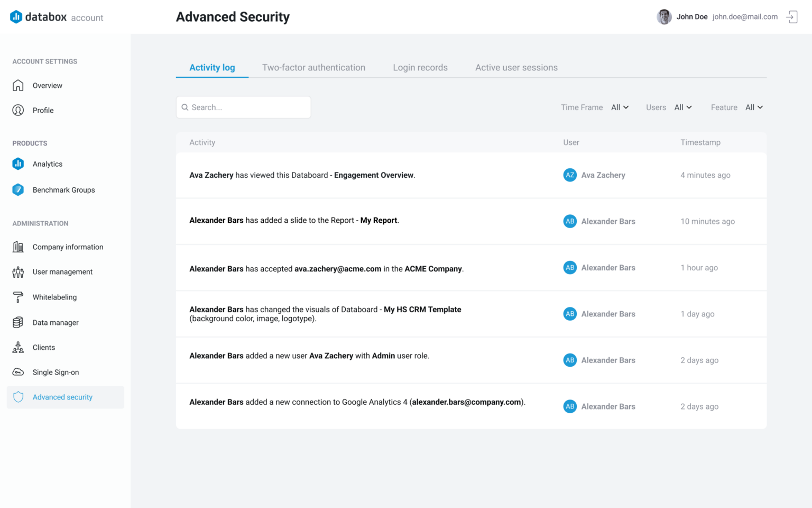Viewport: 812px width, 508px height.
Task: Click John Doe's profile photo
Action: pos(664,17)
